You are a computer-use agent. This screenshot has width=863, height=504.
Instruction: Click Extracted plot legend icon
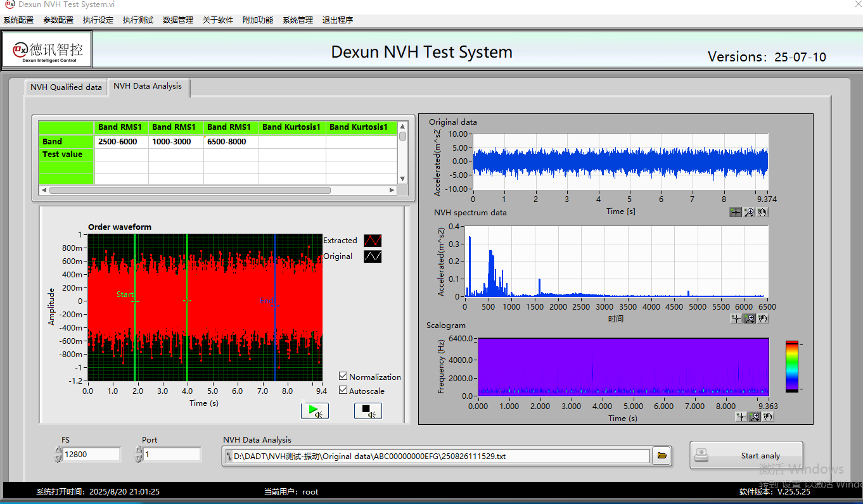pos(373,241)
